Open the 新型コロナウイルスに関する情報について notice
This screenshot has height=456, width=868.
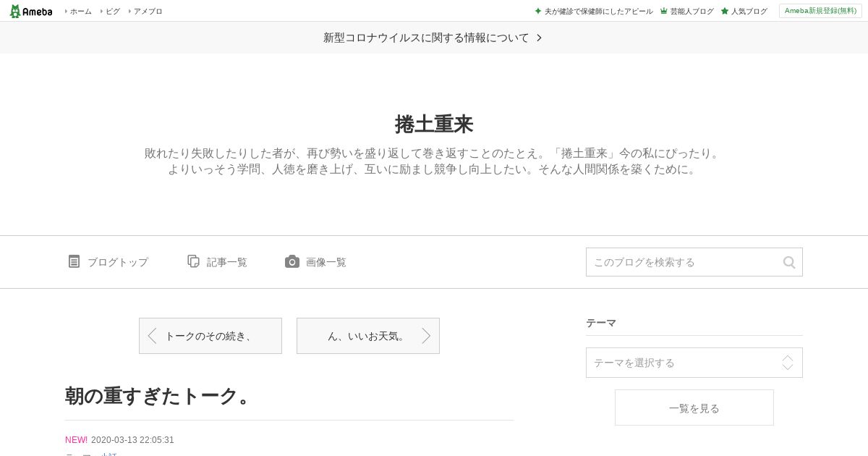(x=426, y=38)
